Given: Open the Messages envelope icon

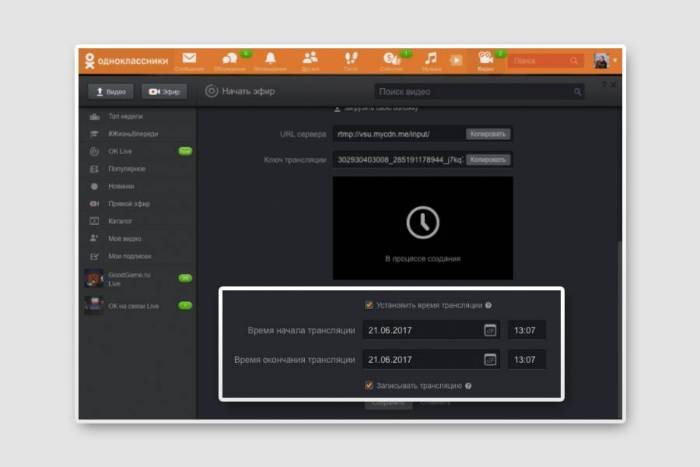Looking at the screenshot, I should pos(189,59).
